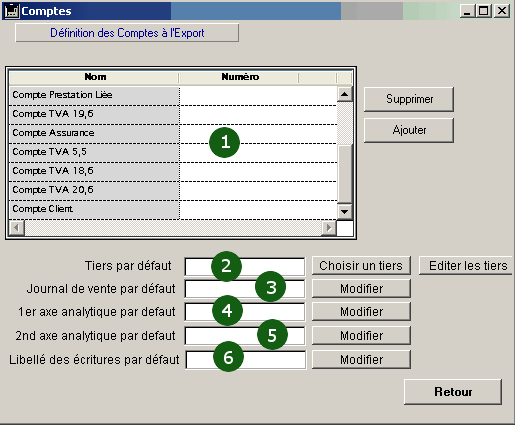This screenshot has height=427, width=516.
Task: Click the left arrow of the horizontal scrollbar
Action: coord(17,228)
